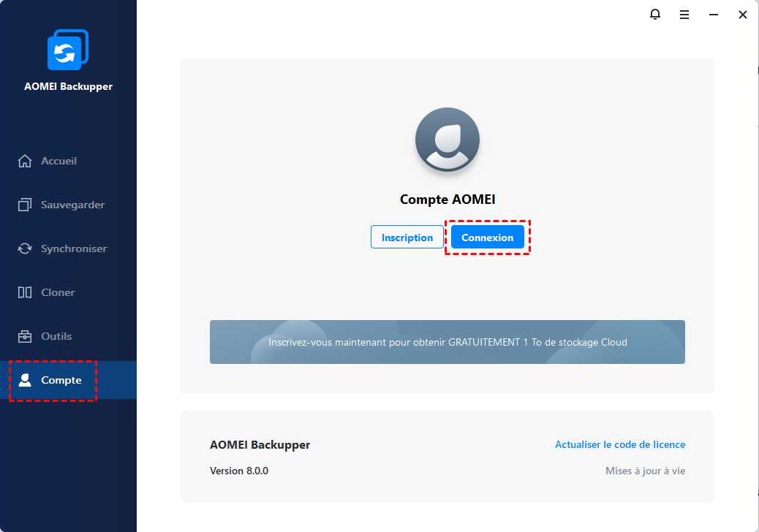This screenshot has height=532, width=759.
Task: Click the account avatar picture
Action: (x=448, y=140)
